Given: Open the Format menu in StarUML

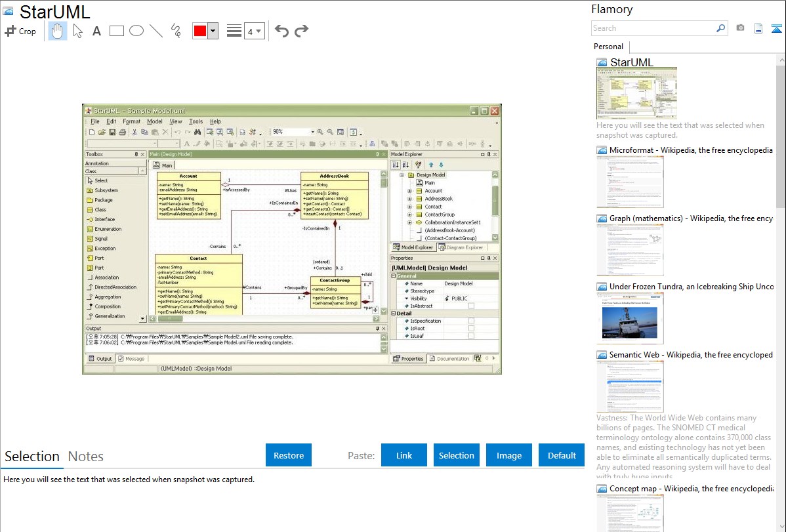Looking at the screenshot, I should point(131,121).
